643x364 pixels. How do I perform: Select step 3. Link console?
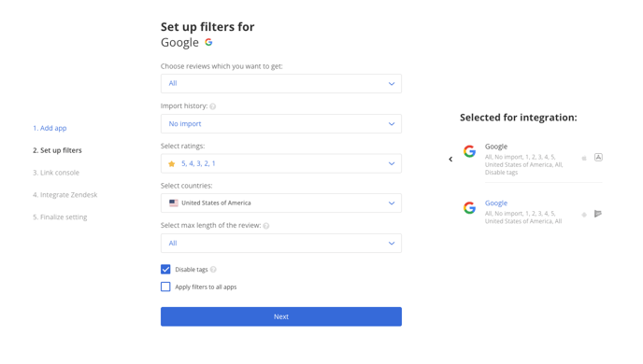56,173
